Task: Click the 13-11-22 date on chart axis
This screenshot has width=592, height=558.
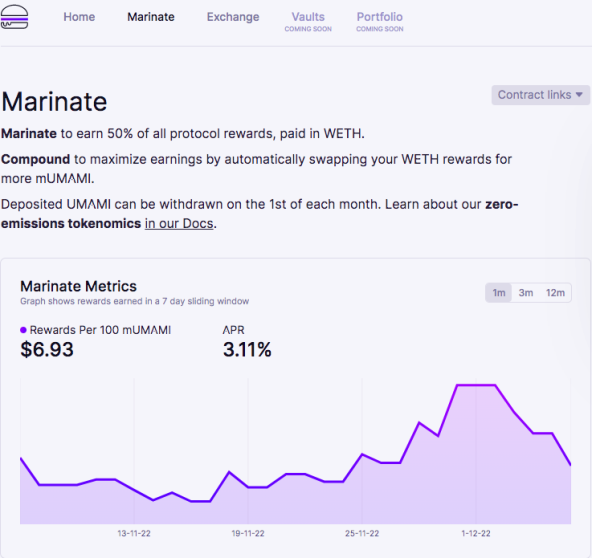Action: click(x=134, y=533)
